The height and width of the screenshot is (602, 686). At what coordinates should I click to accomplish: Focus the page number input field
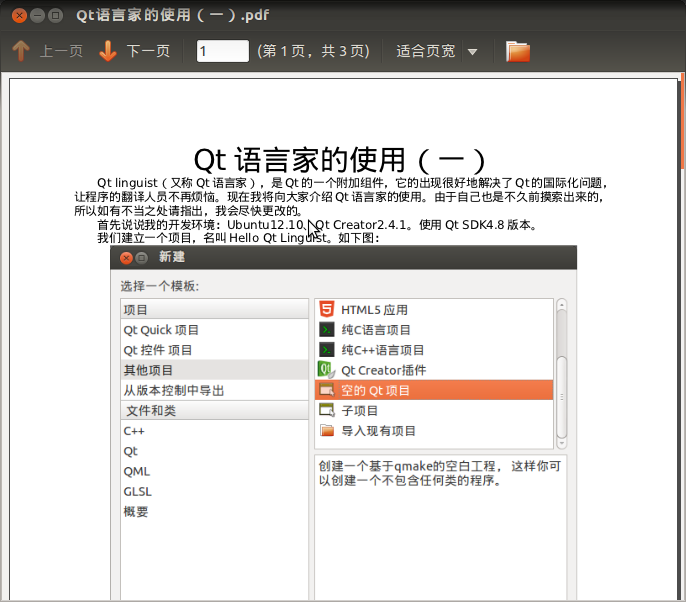[223, 51]
